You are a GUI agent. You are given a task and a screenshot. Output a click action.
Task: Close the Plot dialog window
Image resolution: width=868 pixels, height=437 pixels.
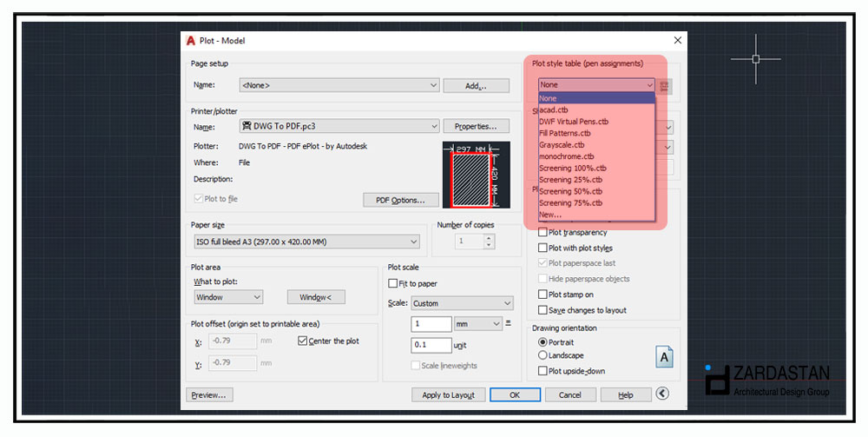tap(677, 41)
